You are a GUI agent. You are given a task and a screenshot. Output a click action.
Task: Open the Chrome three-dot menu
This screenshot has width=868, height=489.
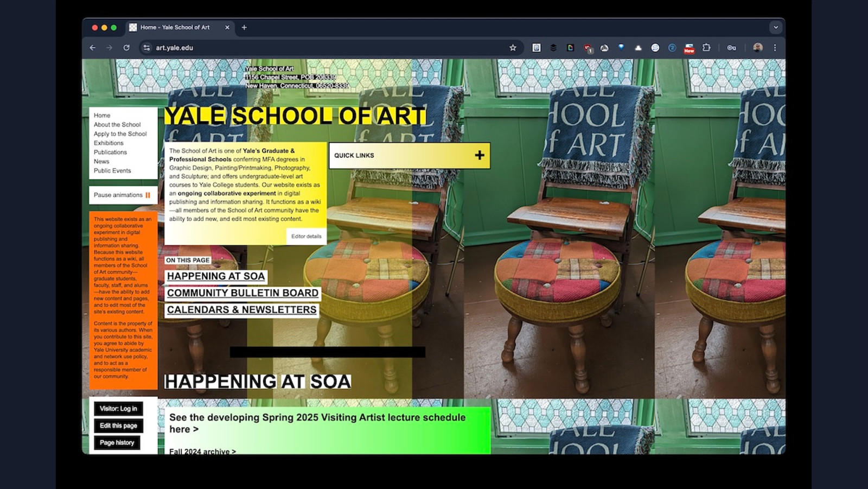point(775,48)
